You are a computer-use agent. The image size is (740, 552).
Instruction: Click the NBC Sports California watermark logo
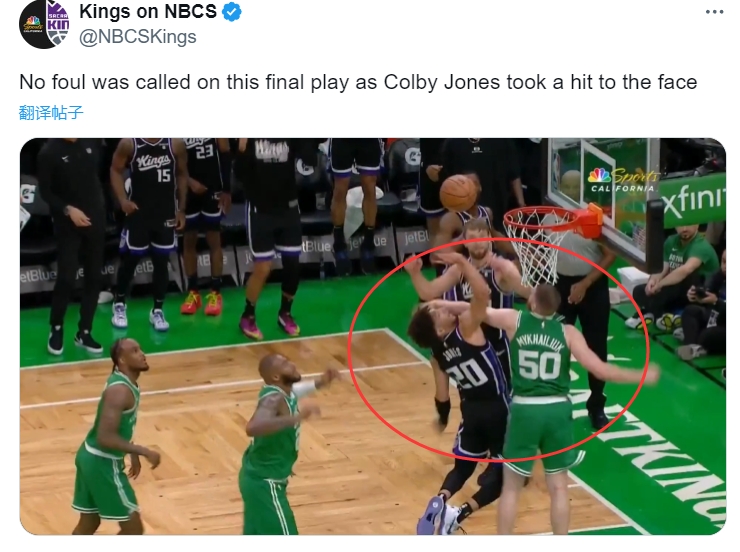[x=622, y=180]
